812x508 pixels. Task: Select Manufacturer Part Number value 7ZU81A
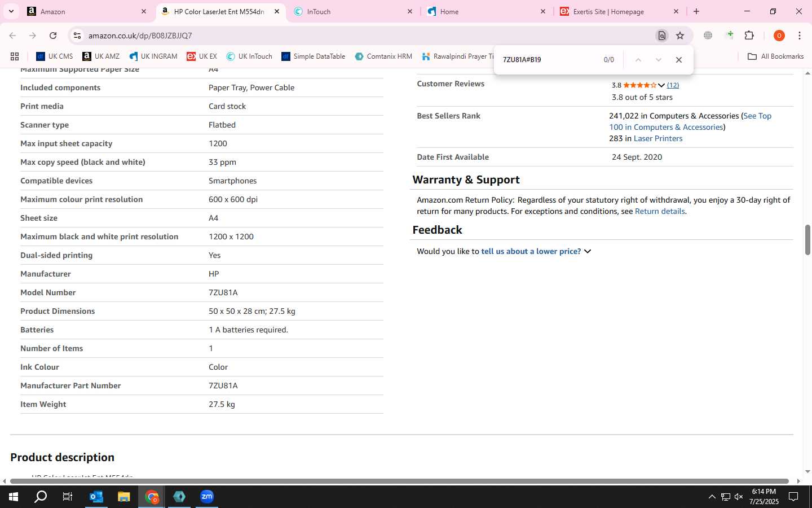pos(223,386)
